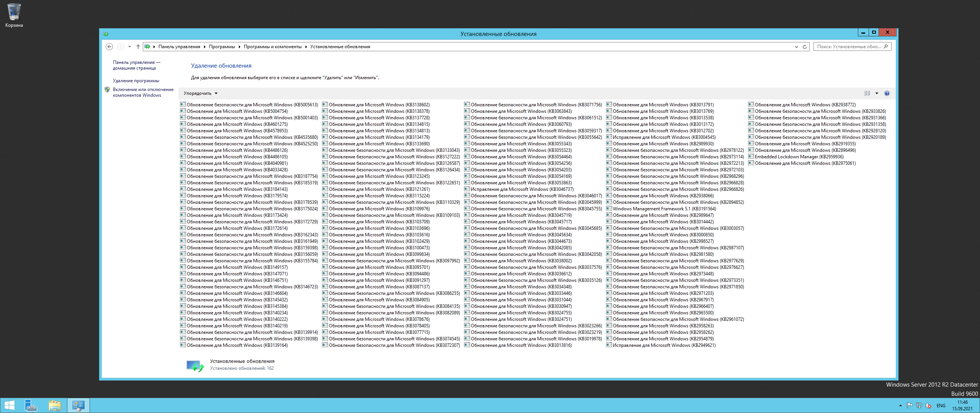Select Исправление для Microsoft Windows (KB3004545)

(661, 137)
